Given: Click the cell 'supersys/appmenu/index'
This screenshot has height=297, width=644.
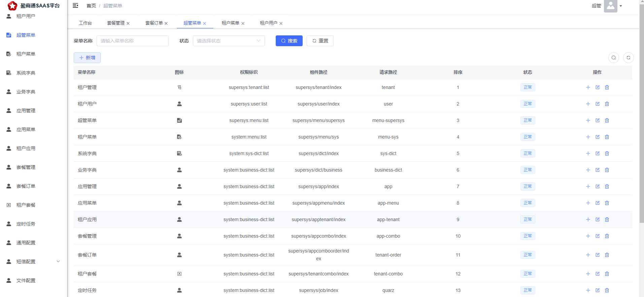Looking at the screenshot, I should click(318, 203).
